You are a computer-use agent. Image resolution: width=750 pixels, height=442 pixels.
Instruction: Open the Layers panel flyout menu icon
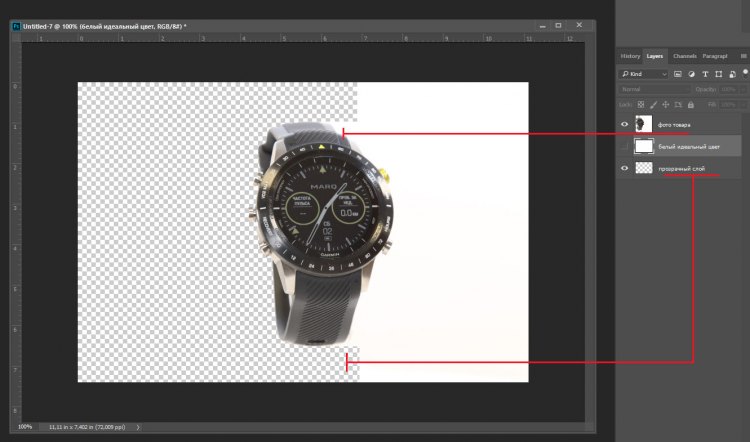coord(744,56)
